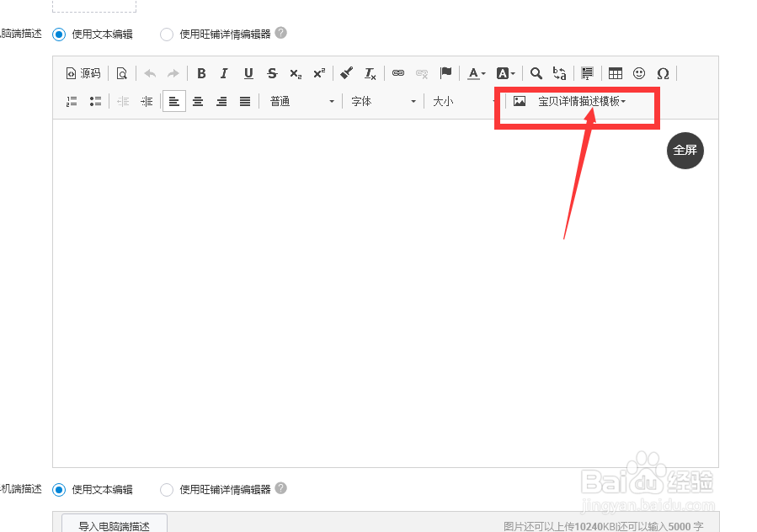Viewport: 757px width, 532px height.
Task: Click the 全屏 fullscreen button
Action: click(x=685, y=150)
